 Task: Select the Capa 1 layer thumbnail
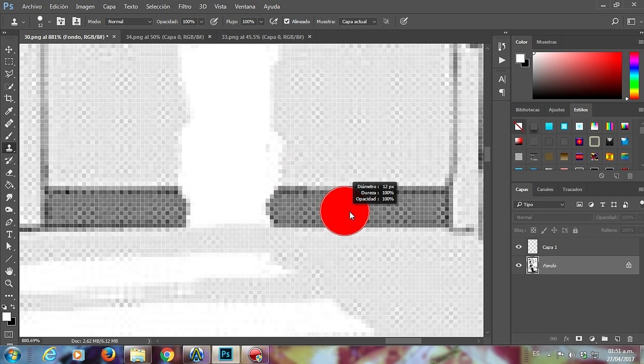tap(533, 247)
